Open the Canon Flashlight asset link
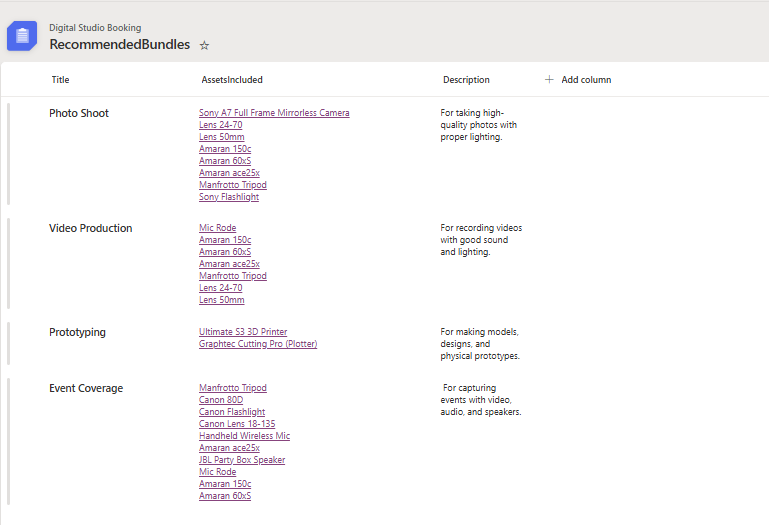Viewport: 769px width, 525px height. pos(232,412)
